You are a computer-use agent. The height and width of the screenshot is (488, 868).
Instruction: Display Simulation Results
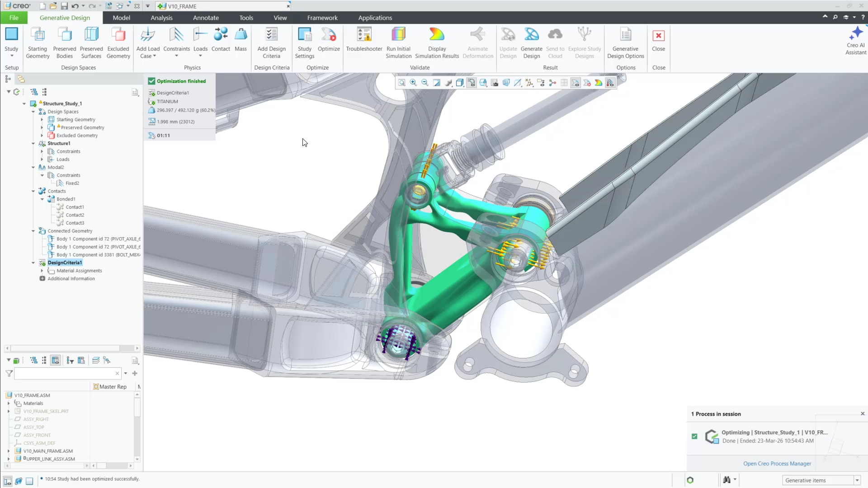[437, 43]
